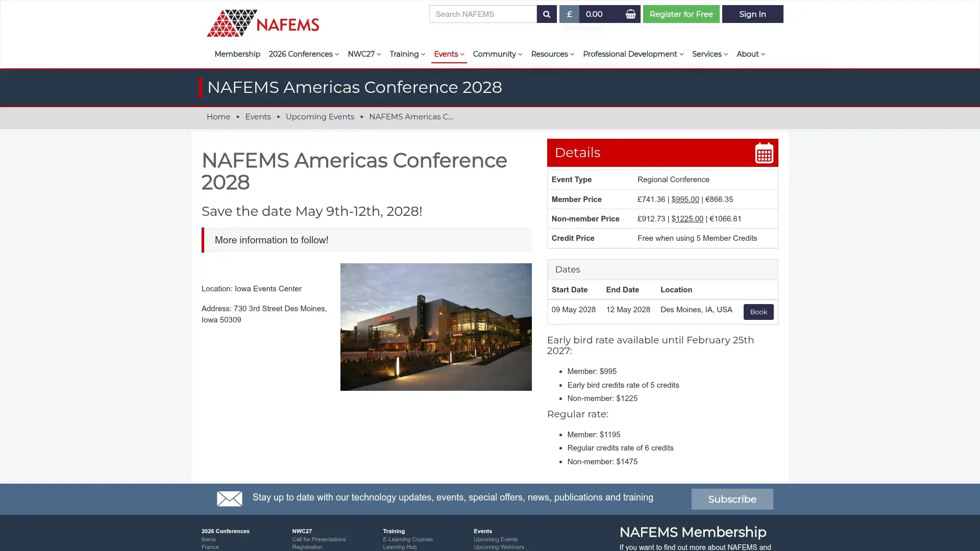Open the shopping basket icon
This screenshot has height=551, width=980.
(631, 14)
